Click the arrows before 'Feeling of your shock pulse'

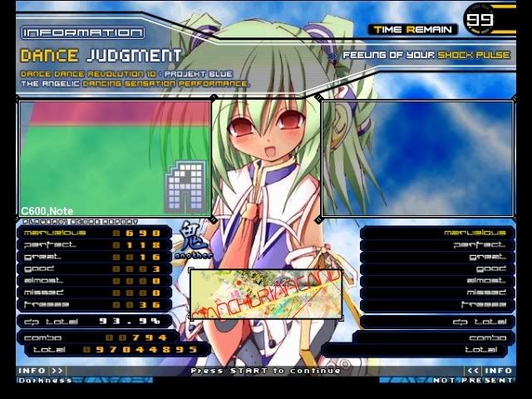tap(332, 57)
